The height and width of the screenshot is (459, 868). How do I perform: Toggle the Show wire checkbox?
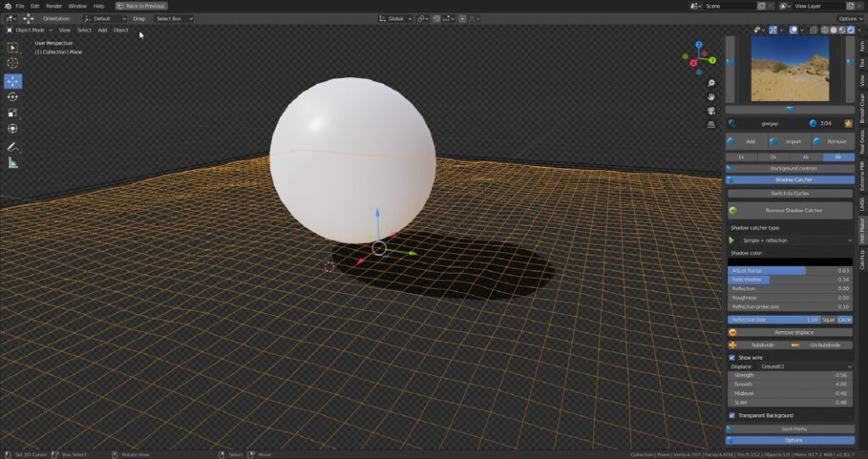click(x=732, y=357)
